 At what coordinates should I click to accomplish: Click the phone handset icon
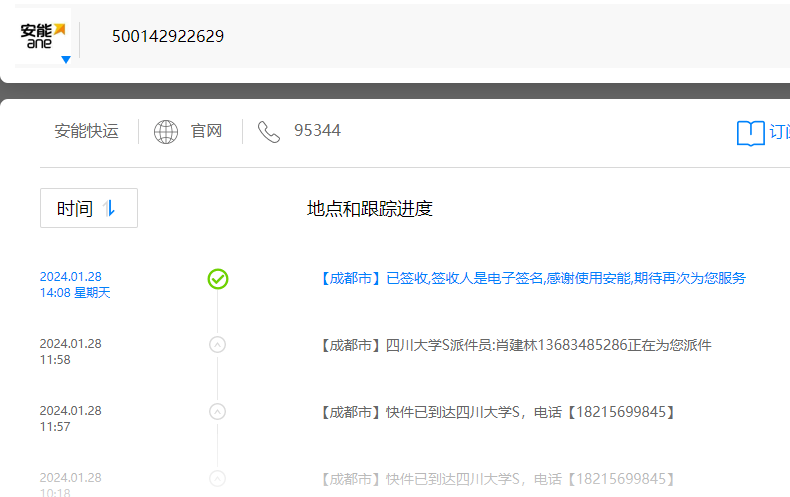pyautogui.click(x=269, y=132)
